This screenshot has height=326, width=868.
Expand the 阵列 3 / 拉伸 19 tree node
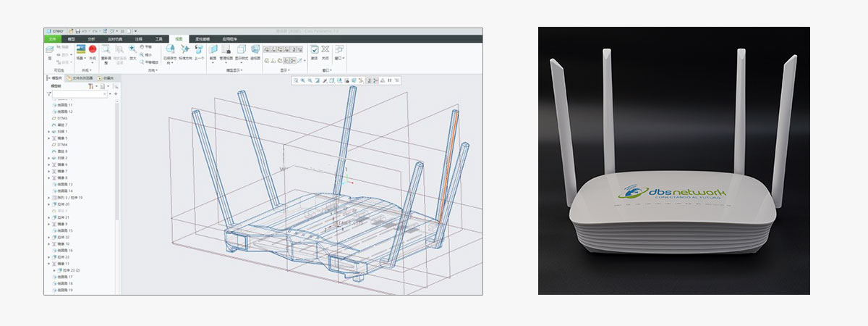(49, 197)
